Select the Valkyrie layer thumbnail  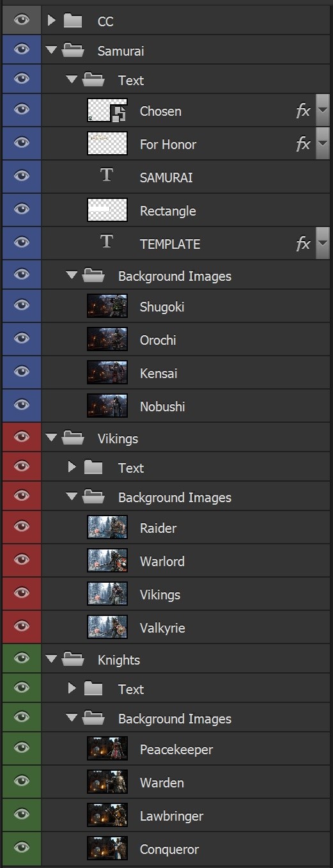point(107,627)
